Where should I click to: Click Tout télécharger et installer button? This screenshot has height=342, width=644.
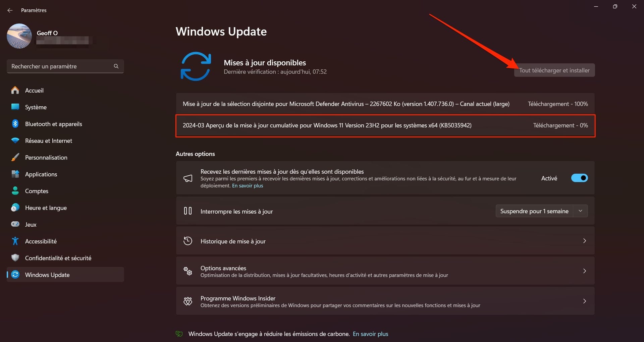point(554,70)
